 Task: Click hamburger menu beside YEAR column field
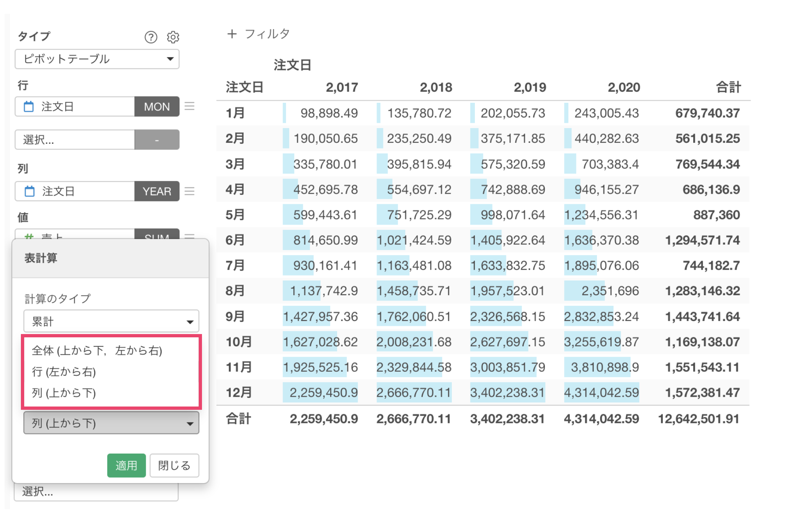pos(189,191)
